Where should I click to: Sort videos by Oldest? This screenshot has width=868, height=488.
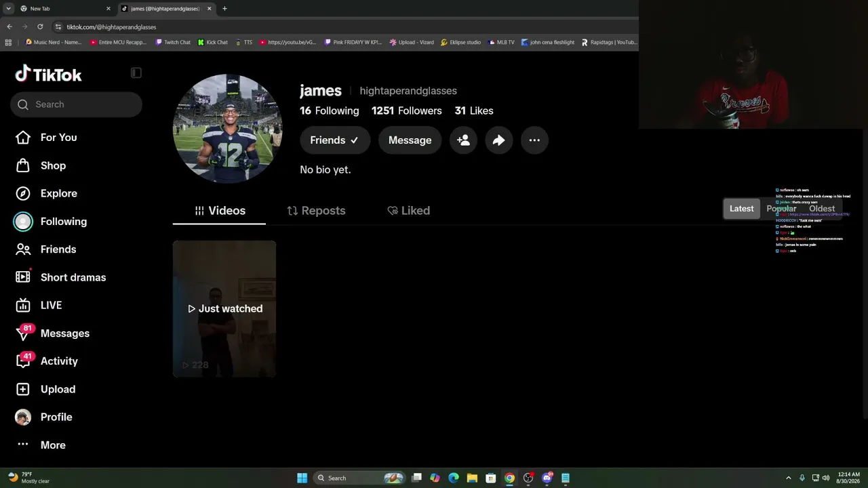822,209
